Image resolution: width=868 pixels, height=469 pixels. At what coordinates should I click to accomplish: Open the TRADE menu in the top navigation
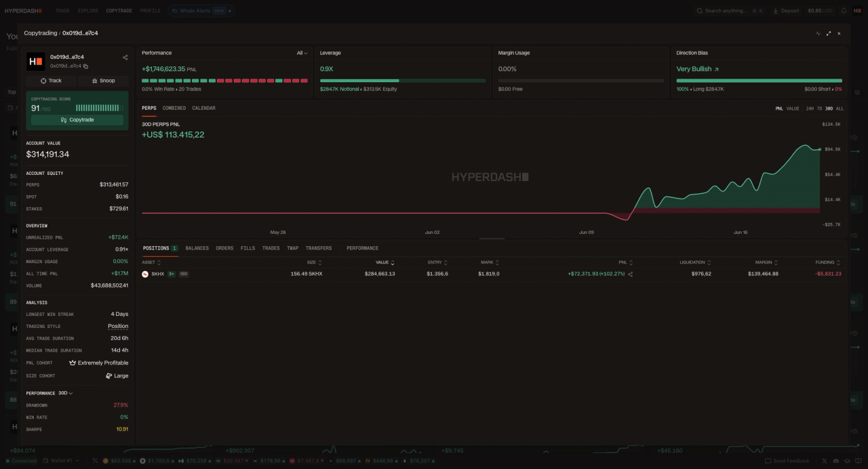click(62, 11)
